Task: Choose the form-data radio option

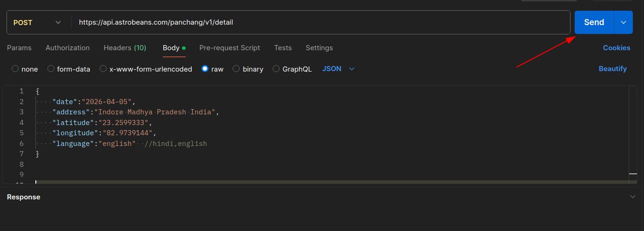Action: click(51, 69)
